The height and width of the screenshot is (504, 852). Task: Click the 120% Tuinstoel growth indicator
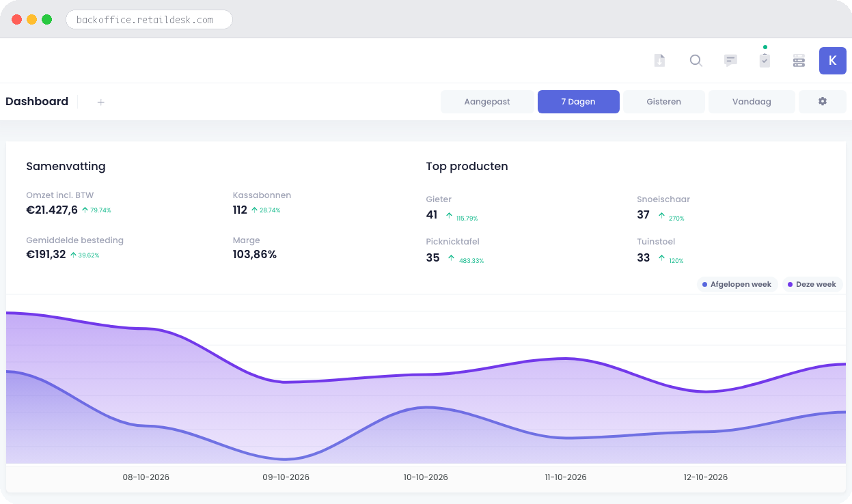click(671, 260)
